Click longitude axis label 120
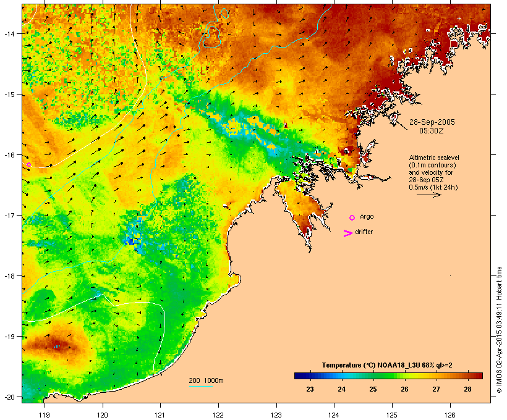 (x=103, y=415)
